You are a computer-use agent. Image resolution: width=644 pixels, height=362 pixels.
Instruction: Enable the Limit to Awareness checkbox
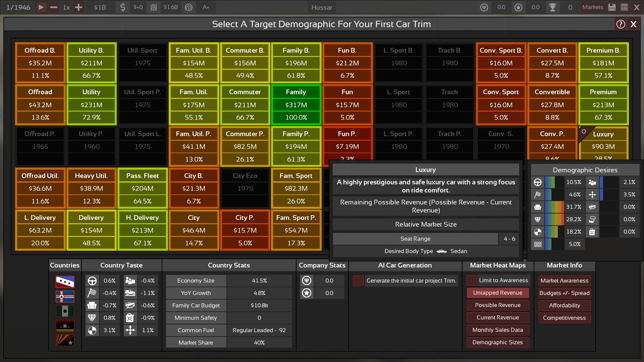[x=472, y=281]
